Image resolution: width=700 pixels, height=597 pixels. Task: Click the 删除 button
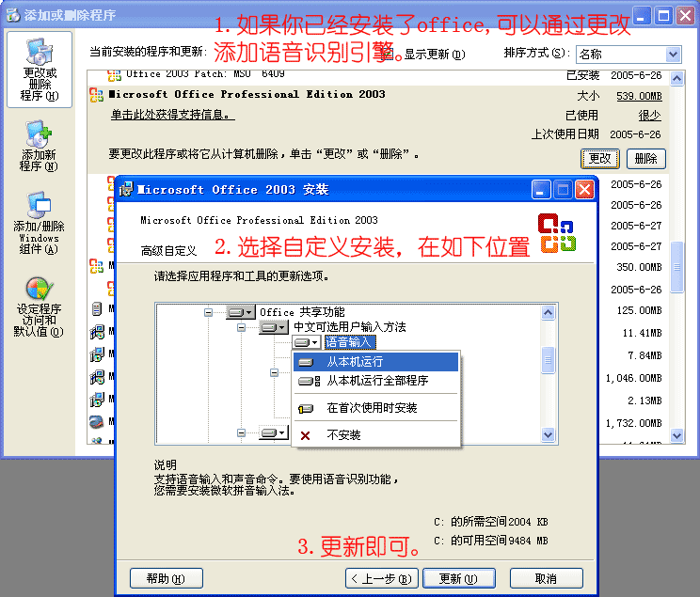tap(646, 159)
